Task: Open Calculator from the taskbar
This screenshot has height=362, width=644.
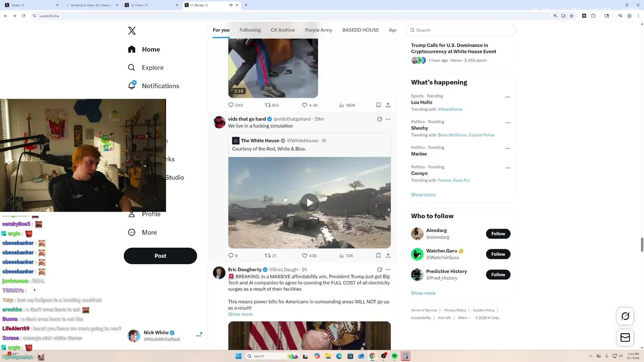Action: coord(405,356)
